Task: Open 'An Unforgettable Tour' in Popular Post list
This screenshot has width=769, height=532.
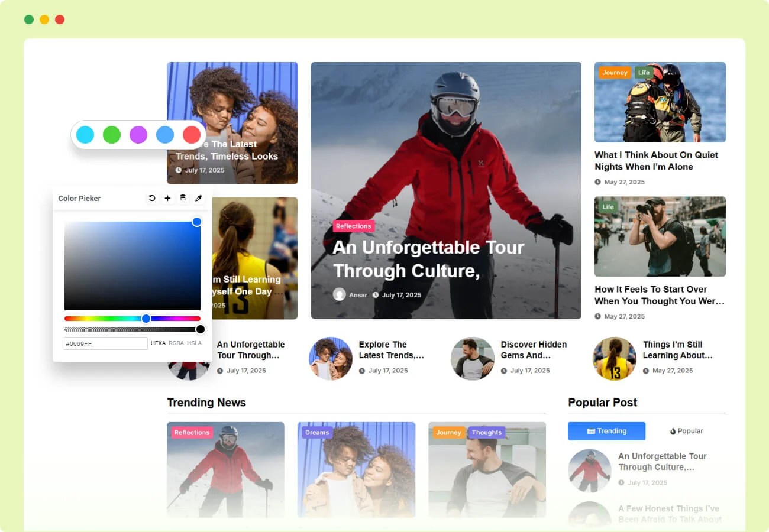Action: [x=663, y=462]
